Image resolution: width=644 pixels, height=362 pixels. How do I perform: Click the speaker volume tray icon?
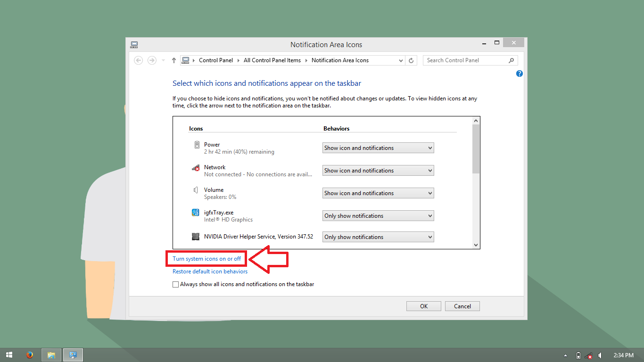[600, 355]
